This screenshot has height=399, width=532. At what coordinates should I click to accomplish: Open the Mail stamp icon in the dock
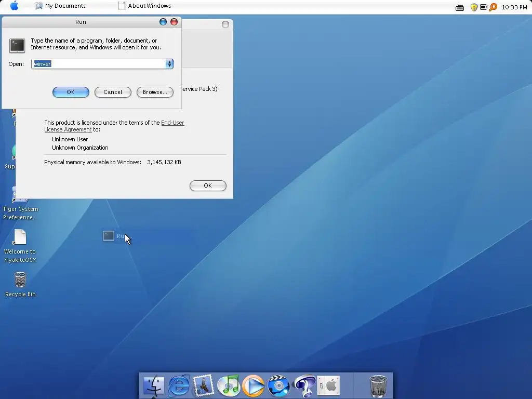point(204,385)
